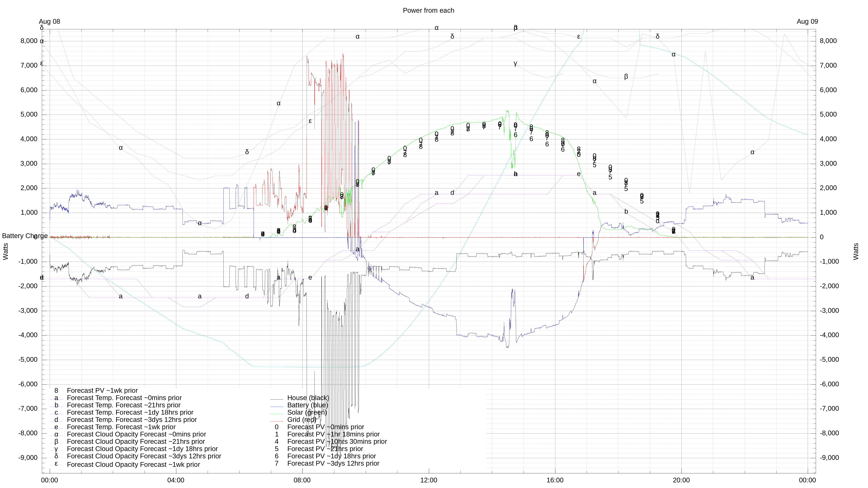Click the 'Power from each' chart title
This screenshot has height=488, width=868.
click(428, 11)
